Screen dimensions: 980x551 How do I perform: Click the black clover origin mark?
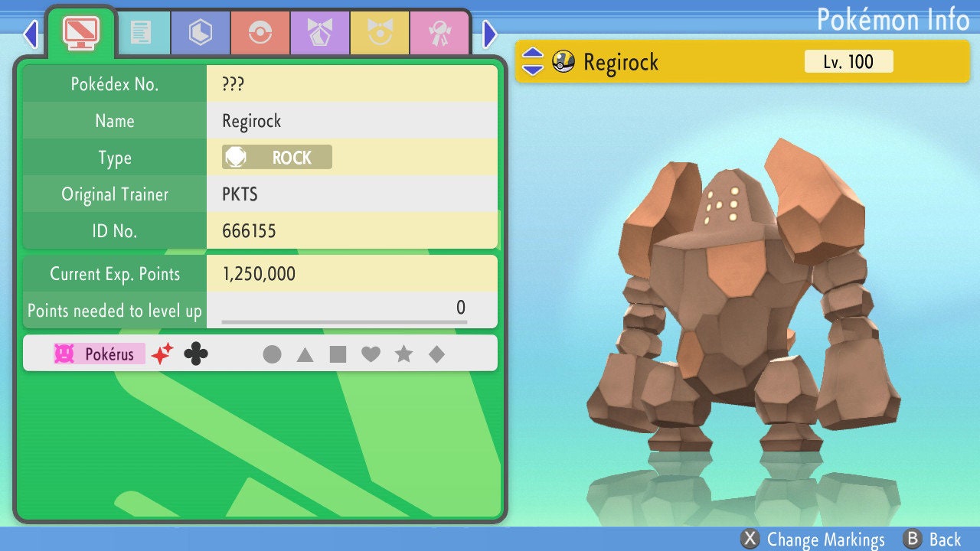tap(196, 354)
